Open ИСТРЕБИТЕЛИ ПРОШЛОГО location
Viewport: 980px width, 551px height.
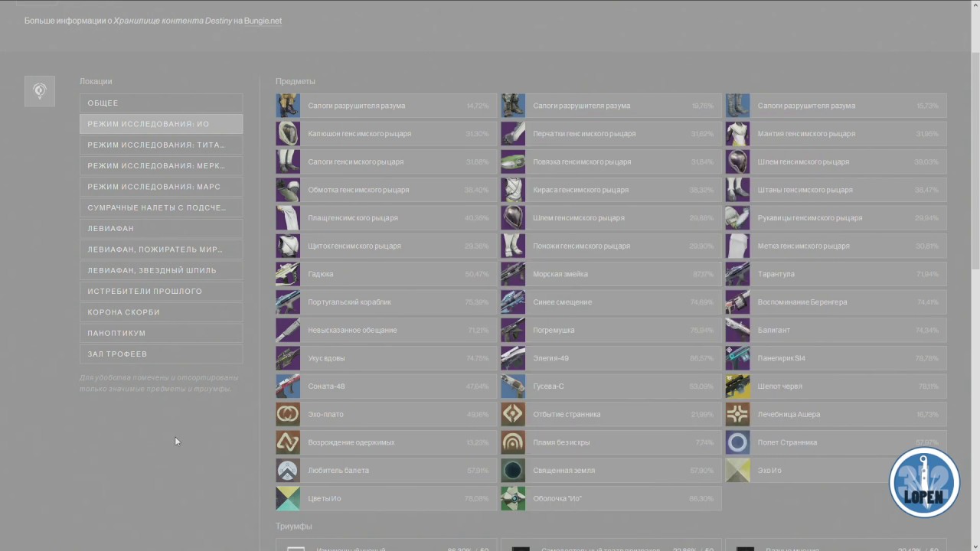coord(162,292)
